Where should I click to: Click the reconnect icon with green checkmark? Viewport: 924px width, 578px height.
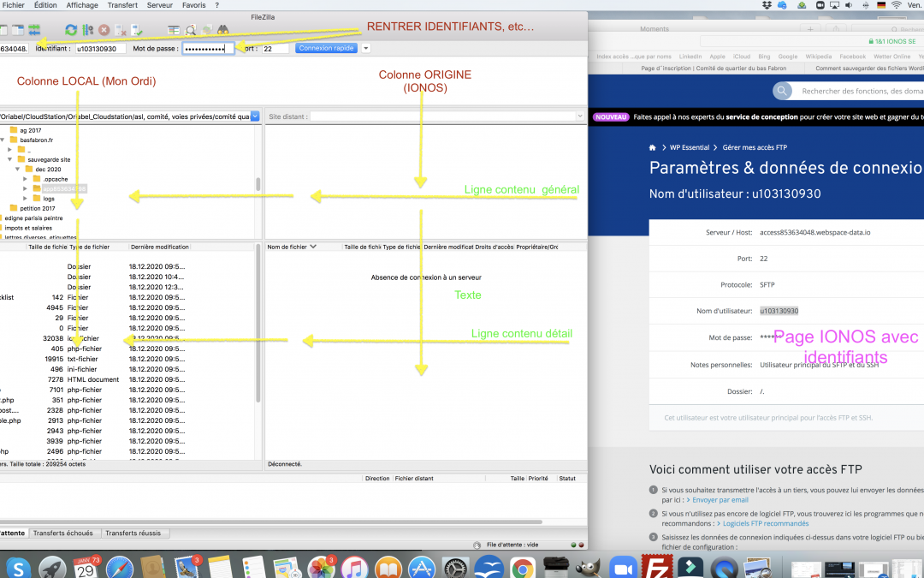[x=138, y=30]
